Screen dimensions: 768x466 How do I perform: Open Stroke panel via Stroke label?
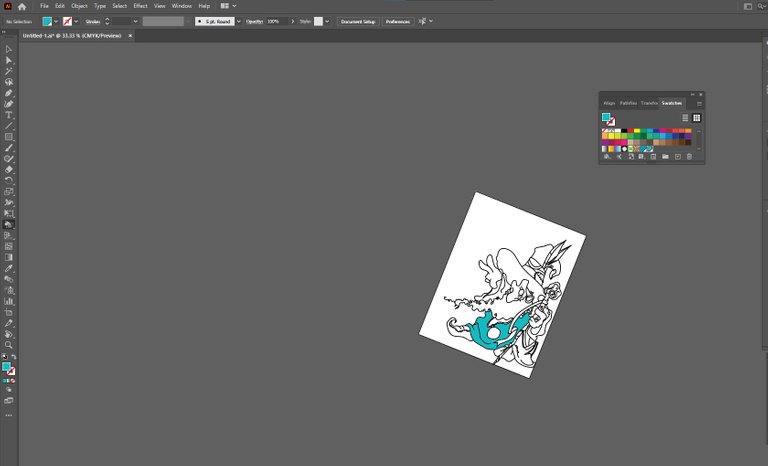pos(93,22)
